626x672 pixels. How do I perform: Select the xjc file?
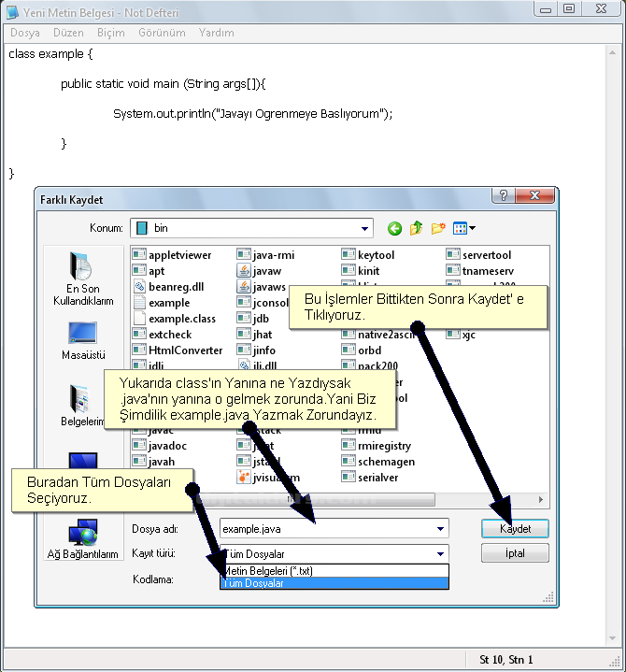(x=461, y=335)
